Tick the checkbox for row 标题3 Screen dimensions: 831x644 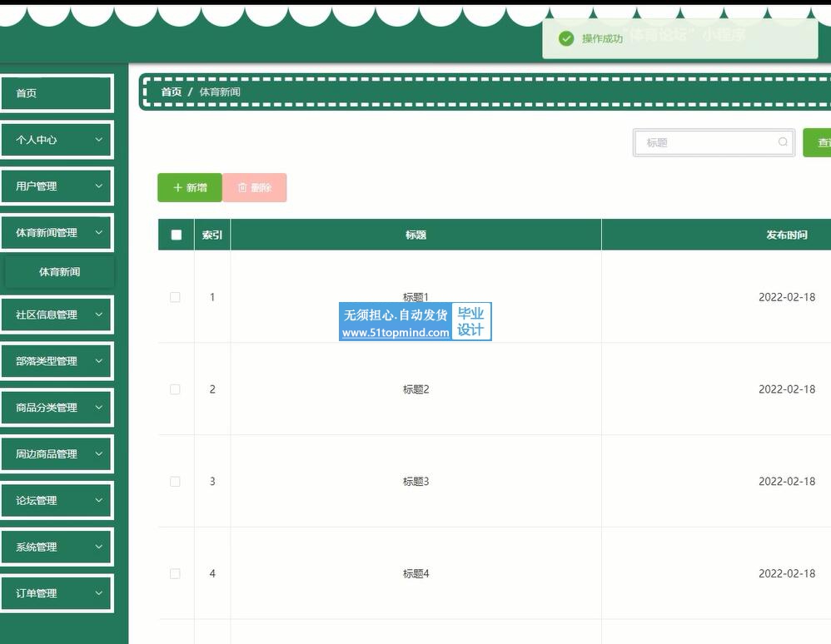click(x=175, y=482)
